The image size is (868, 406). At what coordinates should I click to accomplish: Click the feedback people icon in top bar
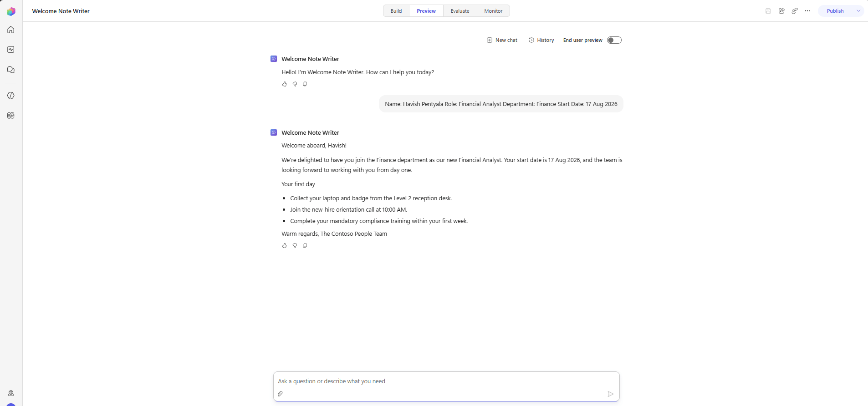[795, 11]
